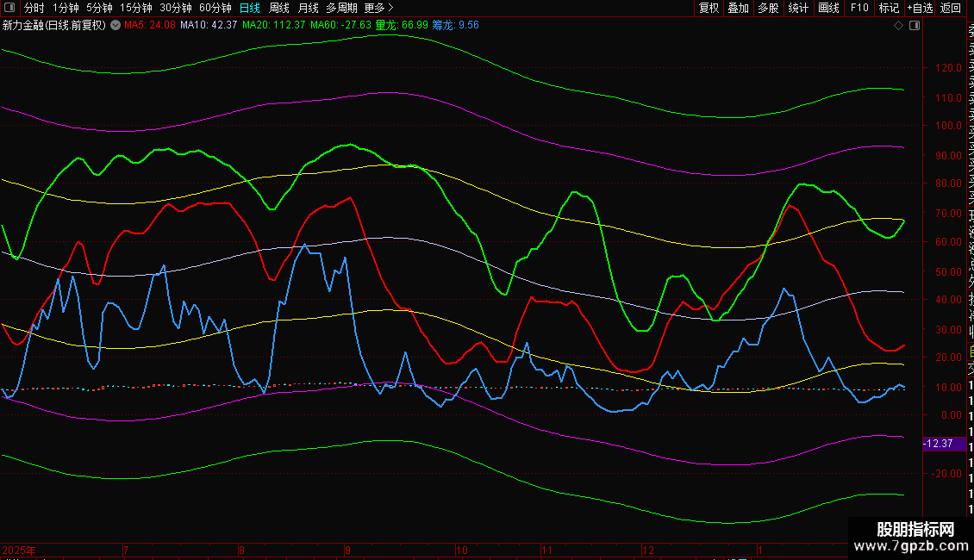Click the diamond icon above the chart
Screen dimensions: 974x560
click(x=899, y=26)
